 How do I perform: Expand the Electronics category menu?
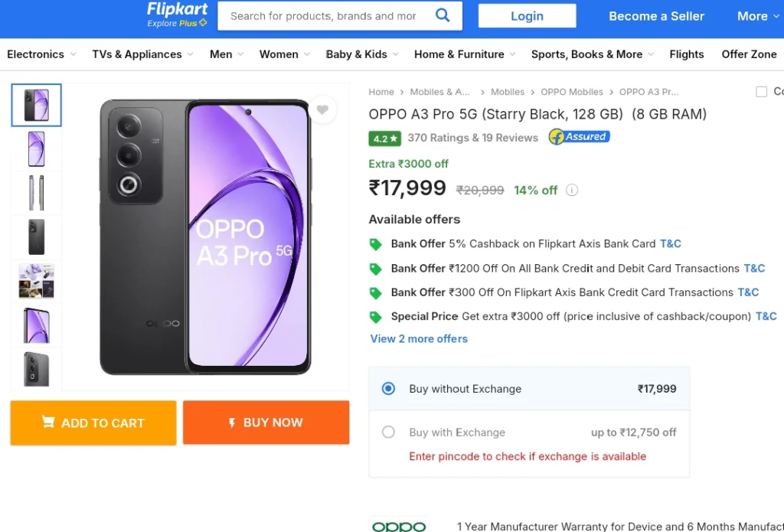pyautogui.click(x=41, y=54)
